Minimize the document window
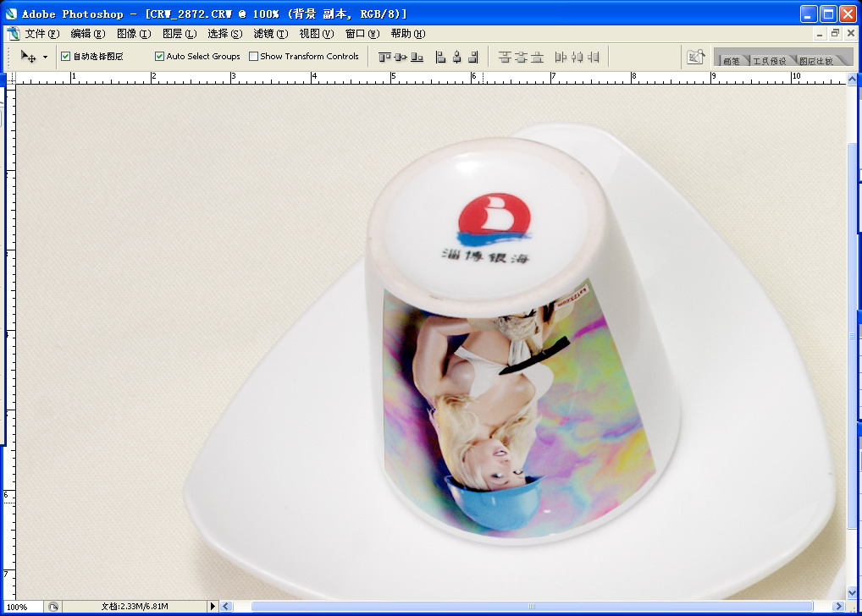 (x=820, y=34)
